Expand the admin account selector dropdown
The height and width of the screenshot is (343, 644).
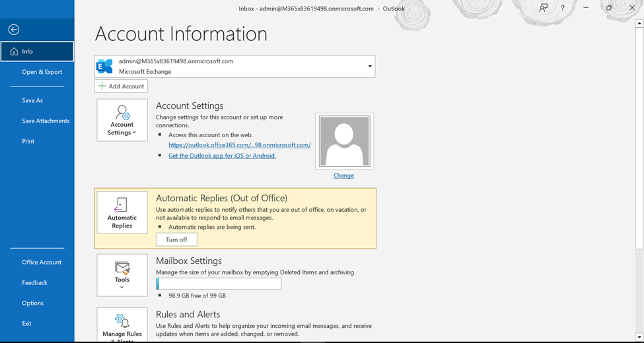click(x=370, y=67)
